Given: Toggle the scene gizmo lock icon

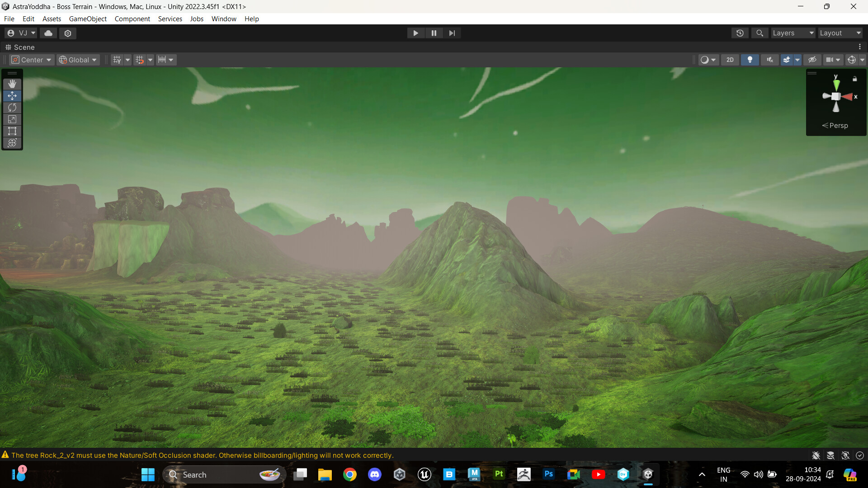Looking at the screenshot, I should click(854, 79).
